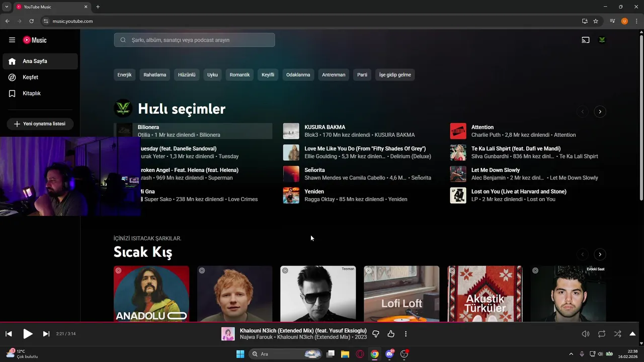Create a Yeni oynatma listesi
Image resolution: width=644 pixels, height=362 pixels.
click(40, 124)
